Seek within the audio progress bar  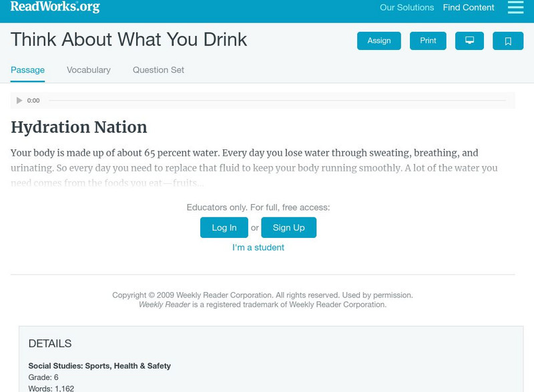click(x=277, y=101)
